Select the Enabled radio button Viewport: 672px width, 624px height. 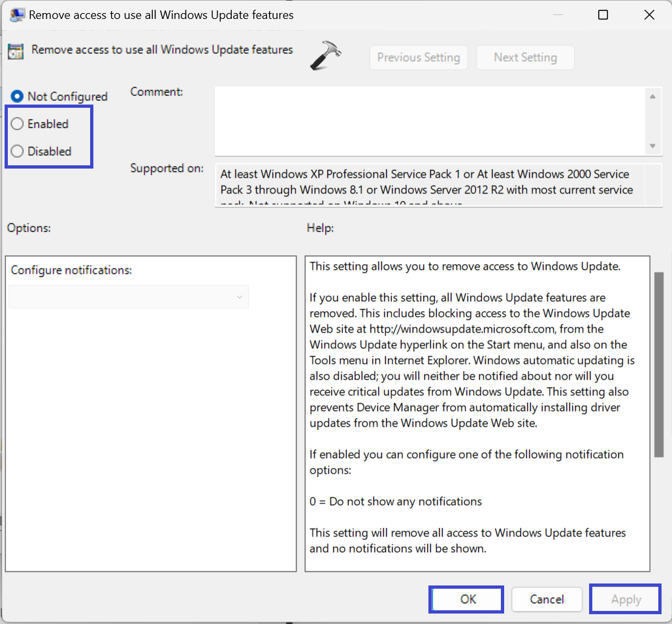coord(40,124)
